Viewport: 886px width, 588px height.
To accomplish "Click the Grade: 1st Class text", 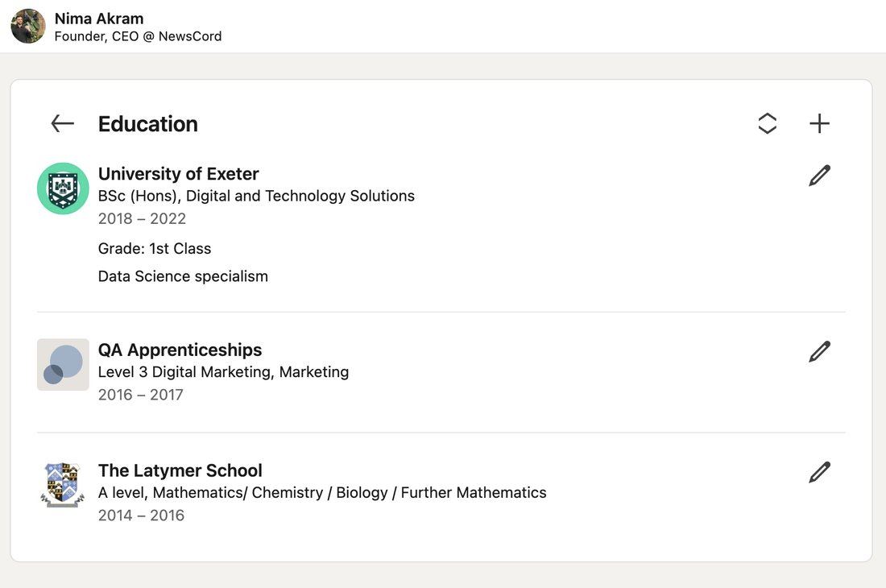I will 155,249.
